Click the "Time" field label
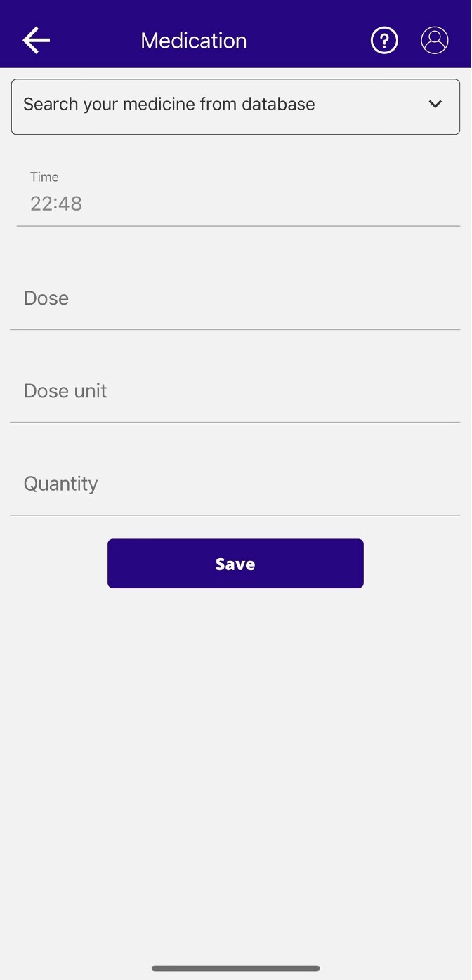 (44, 177)
